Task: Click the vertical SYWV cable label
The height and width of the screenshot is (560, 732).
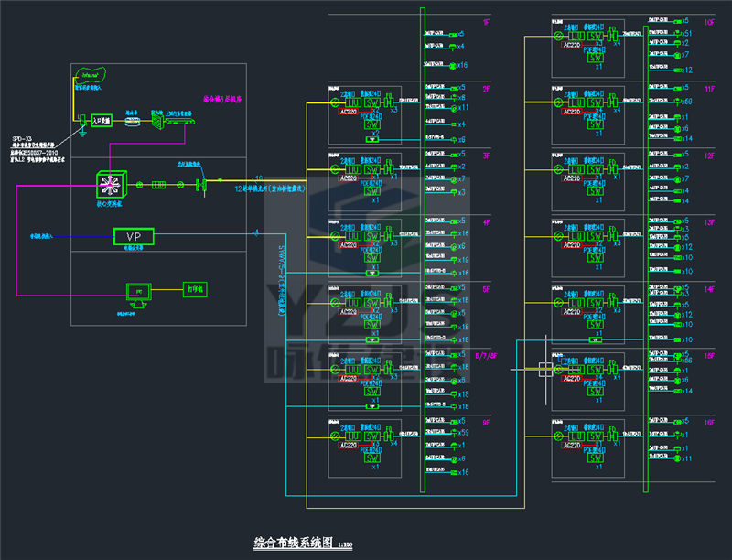Action: coord(282,281)
